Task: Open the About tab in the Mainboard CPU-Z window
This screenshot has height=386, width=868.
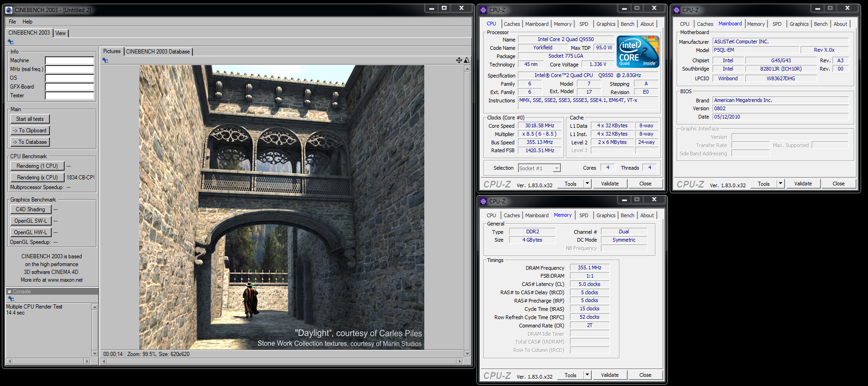Action: tap(840, 24)
